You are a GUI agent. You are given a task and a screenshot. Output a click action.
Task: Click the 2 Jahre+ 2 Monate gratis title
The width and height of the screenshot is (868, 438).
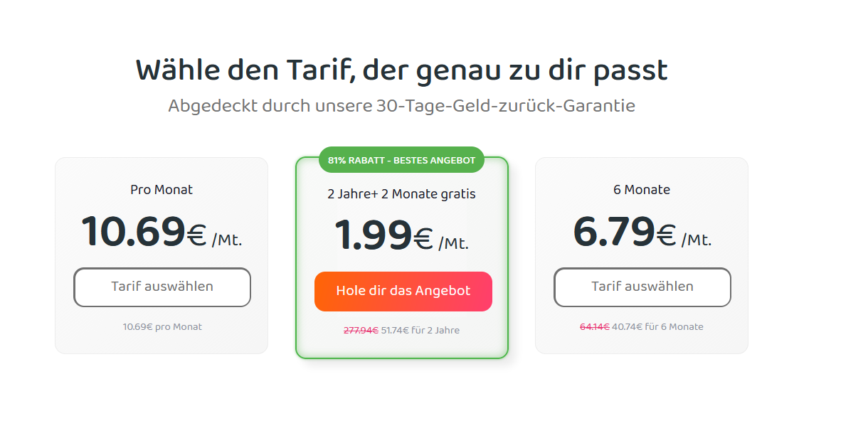(402, 194)
